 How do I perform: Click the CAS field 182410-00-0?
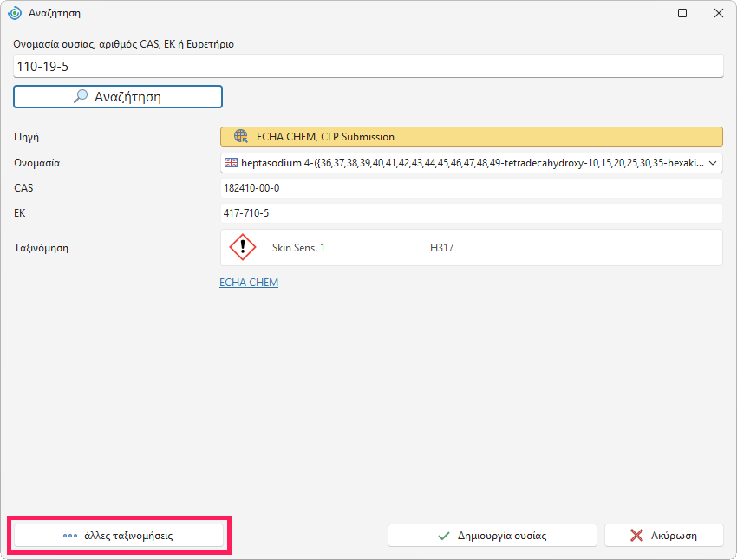pos(472,188)
